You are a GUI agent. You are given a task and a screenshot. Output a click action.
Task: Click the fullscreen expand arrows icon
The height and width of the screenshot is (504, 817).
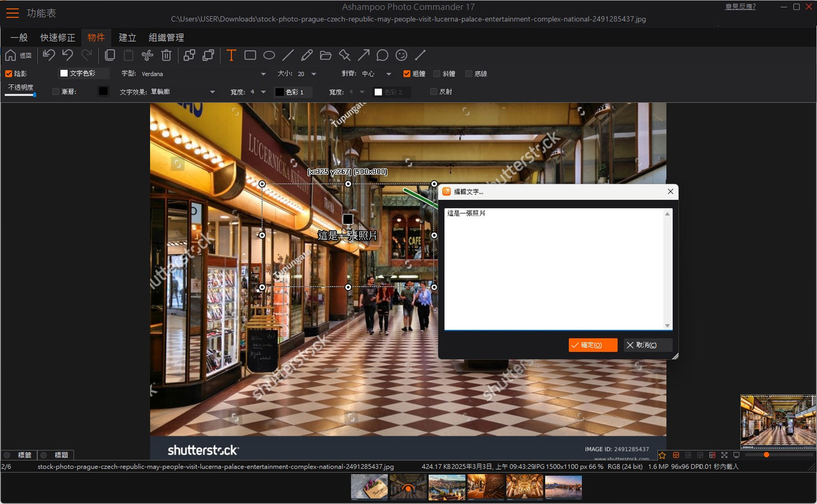coord(724,455)
